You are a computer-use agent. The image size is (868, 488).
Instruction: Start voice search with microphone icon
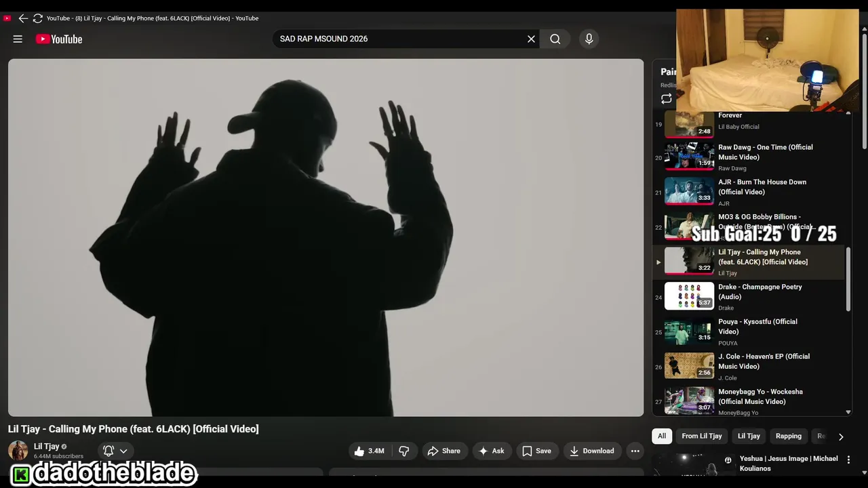click(x=589, y=39)
